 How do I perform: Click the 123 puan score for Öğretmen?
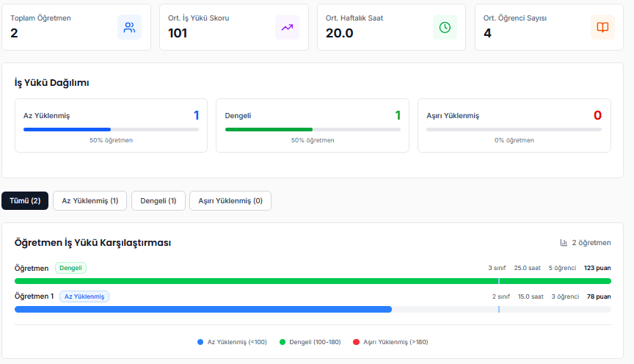point(597,268)
